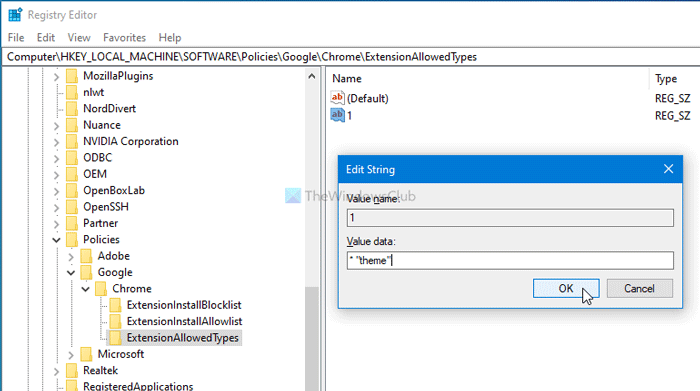
Task: Open the Favorites menu
Action: (124, 37)
